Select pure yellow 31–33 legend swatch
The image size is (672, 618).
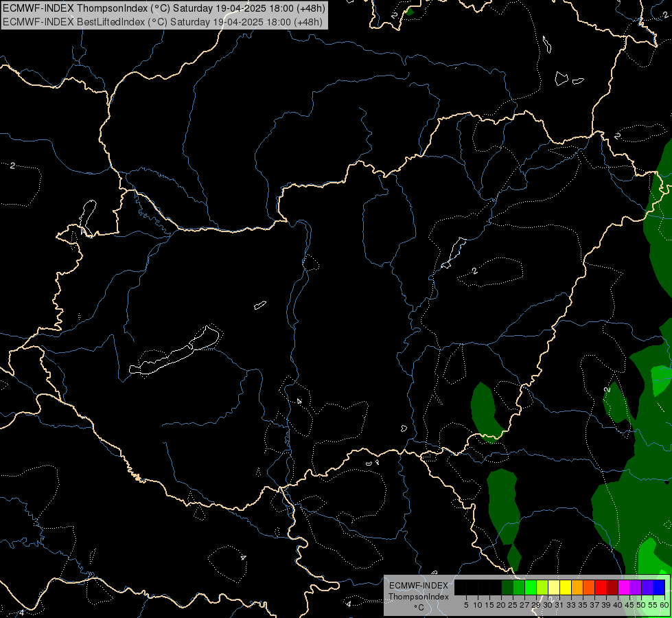(x=566, y=587)
